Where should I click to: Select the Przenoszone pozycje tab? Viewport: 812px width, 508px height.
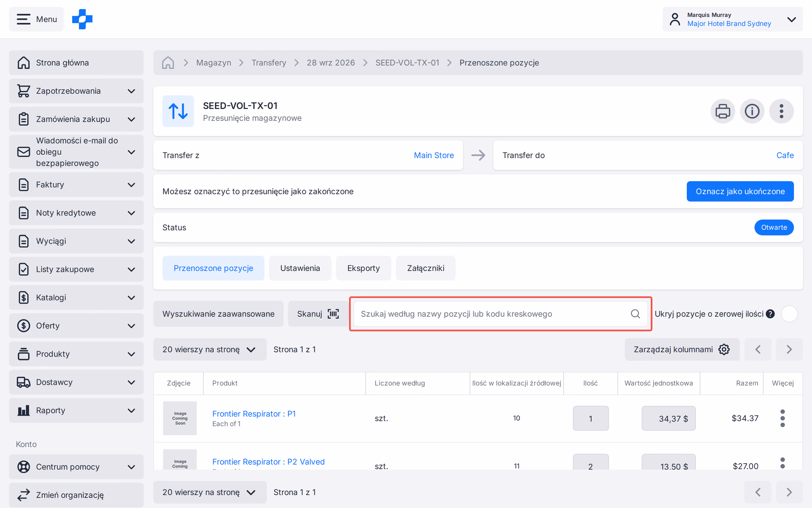coord(213,268)
